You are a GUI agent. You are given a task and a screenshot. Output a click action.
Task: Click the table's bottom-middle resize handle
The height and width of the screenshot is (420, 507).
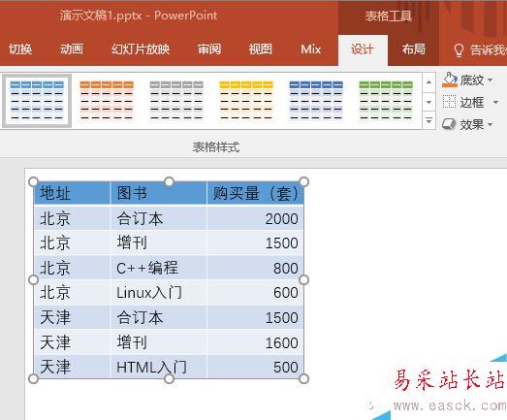[169, 378]
